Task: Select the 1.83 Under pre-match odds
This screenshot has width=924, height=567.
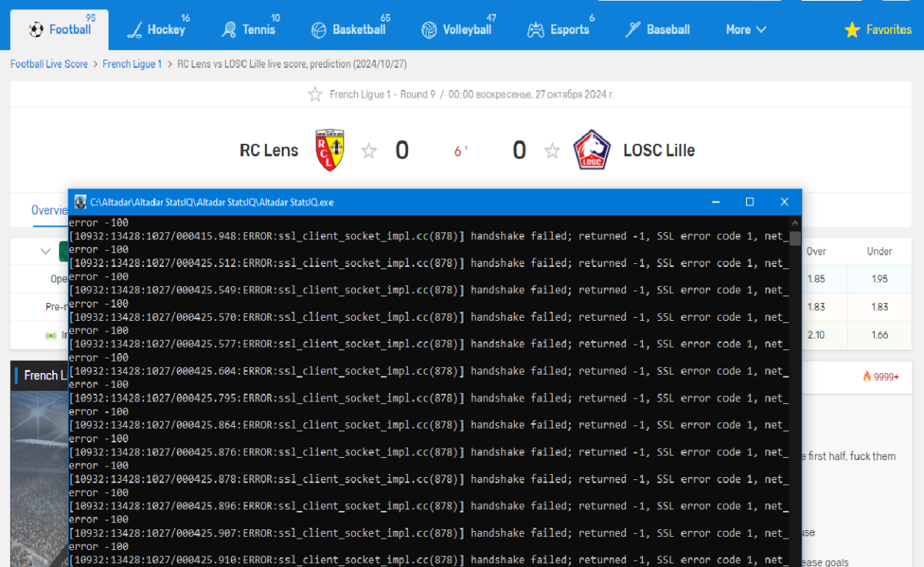Action: 879,307
